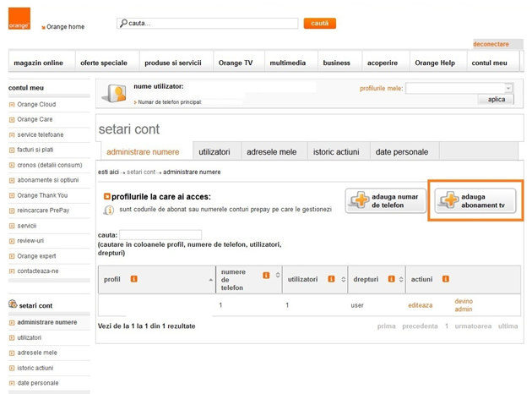The height and width of the screenshot is (394, 532).
Task: Click the table cauta filter field
Action: pyautogui.click(x=160, y=235)
